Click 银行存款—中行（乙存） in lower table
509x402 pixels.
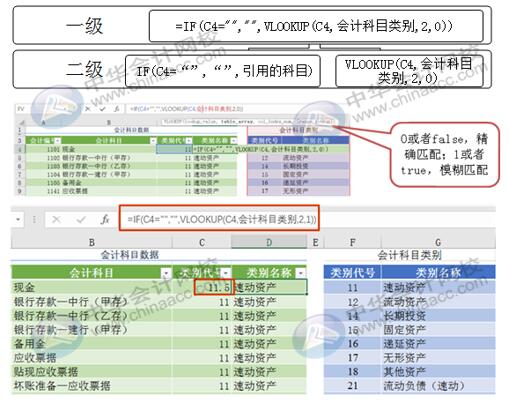click(x=92, y=316)
